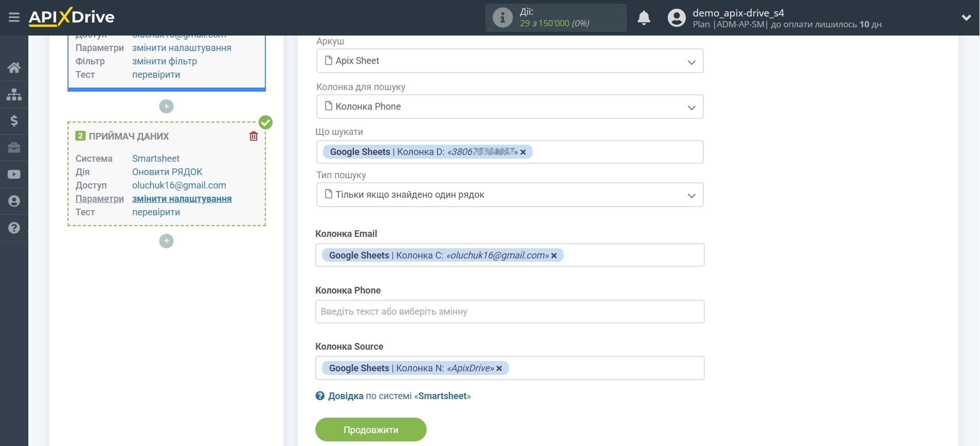Expand the account menu chevron
The height and width of the screenshot is (446, 980).
point(966,18)
